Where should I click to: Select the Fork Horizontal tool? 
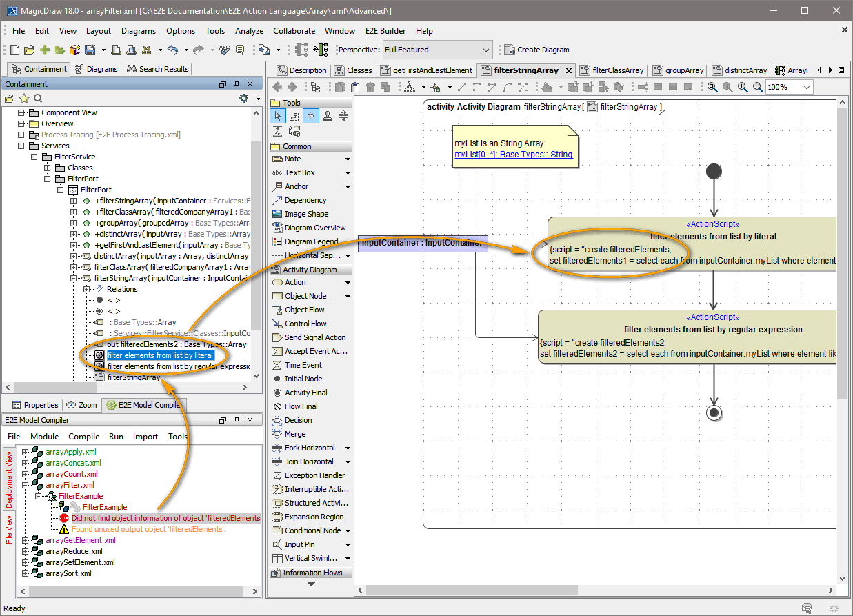coord(310,448)
